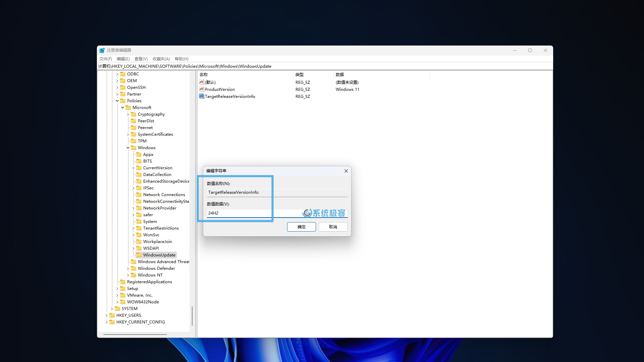The image size is (644, 362).
Task: Select the WSDAPI tree item
Action: [151, 248]
